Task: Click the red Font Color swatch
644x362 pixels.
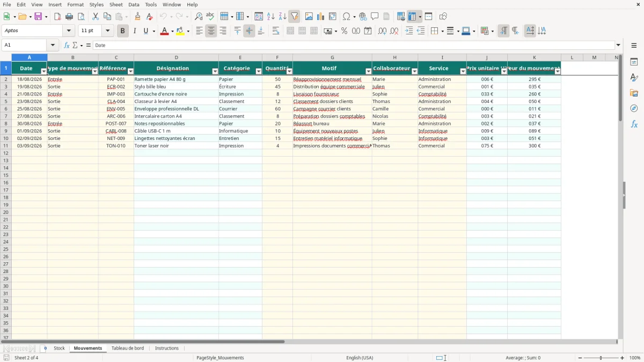Action: coord(164,31)
